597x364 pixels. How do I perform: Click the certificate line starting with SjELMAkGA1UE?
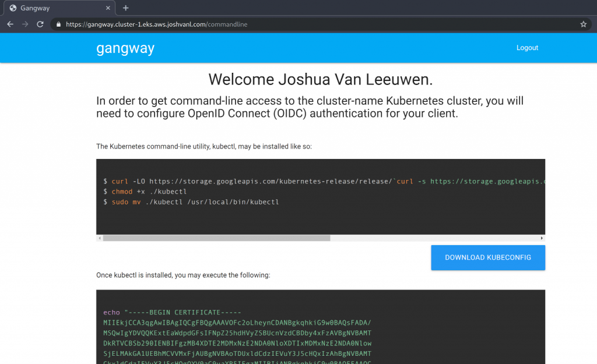pyautogui.click(x=237, y=354)
